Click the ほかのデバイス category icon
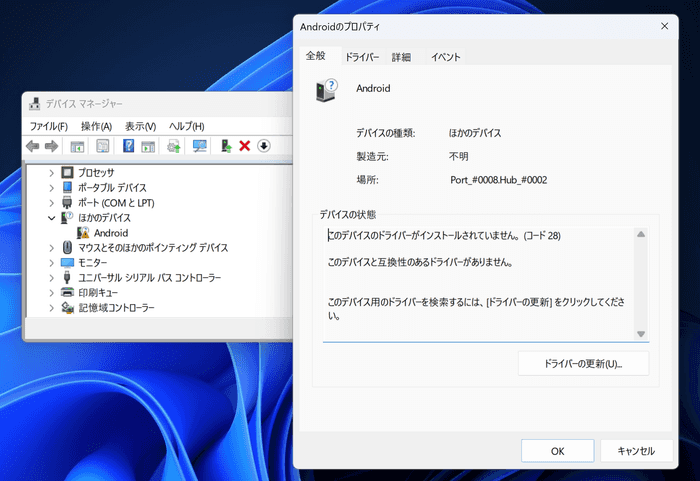The image size is (700, 481). pos(67,217)
